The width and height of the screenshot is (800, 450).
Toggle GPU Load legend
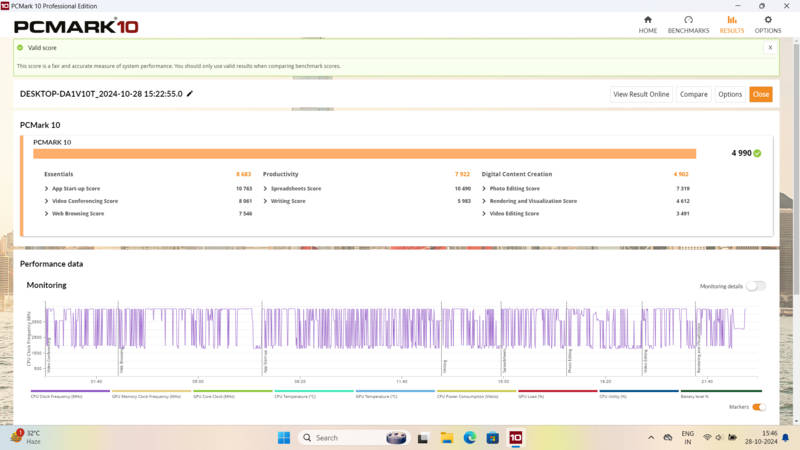click(x=558, y=393)
